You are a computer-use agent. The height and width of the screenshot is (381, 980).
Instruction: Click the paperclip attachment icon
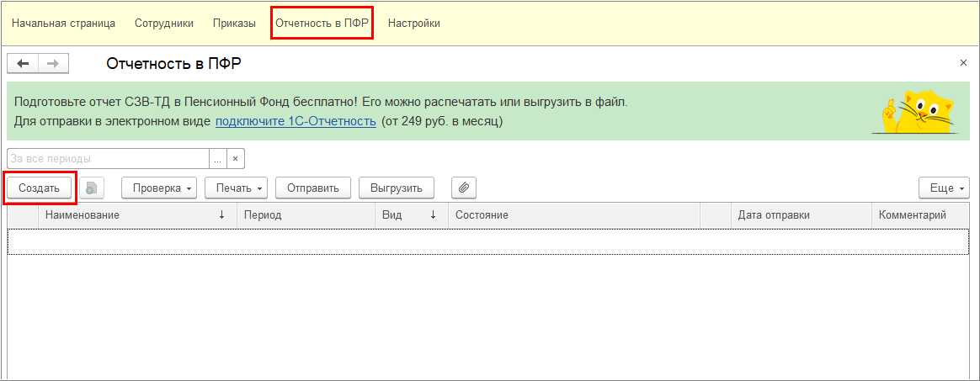coord(463,188)
